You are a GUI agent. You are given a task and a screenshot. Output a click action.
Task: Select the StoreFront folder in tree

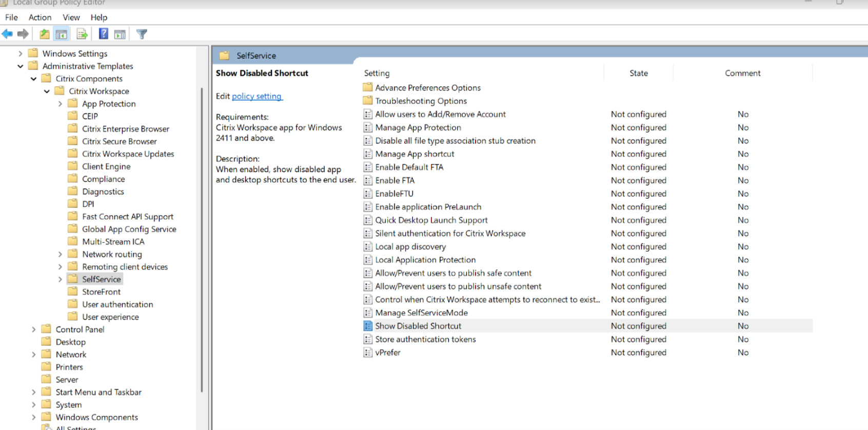click(x=101, y=292)
